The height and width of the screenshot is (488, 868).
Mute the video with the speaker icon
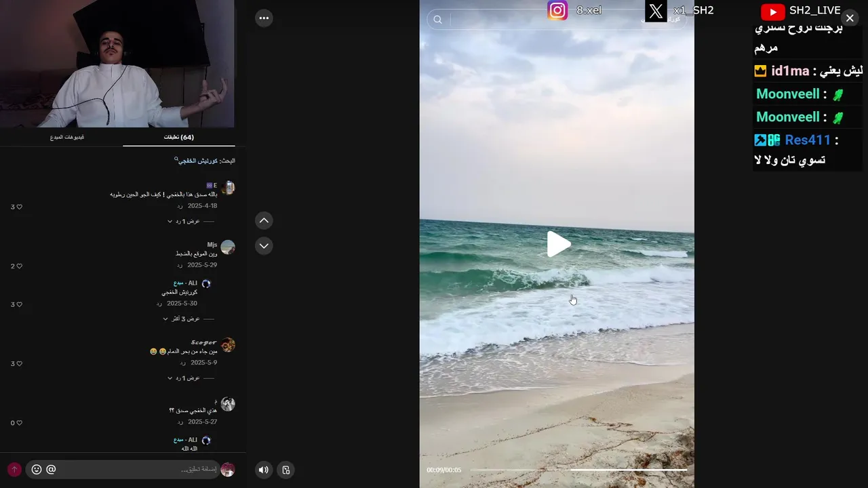pyautogui.click(x=264, y=470)
